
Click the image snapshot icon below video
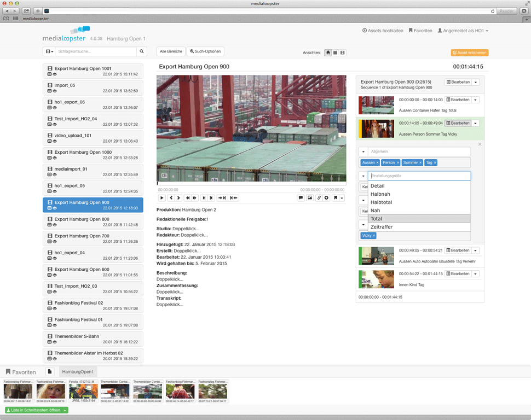coord(309,198)
